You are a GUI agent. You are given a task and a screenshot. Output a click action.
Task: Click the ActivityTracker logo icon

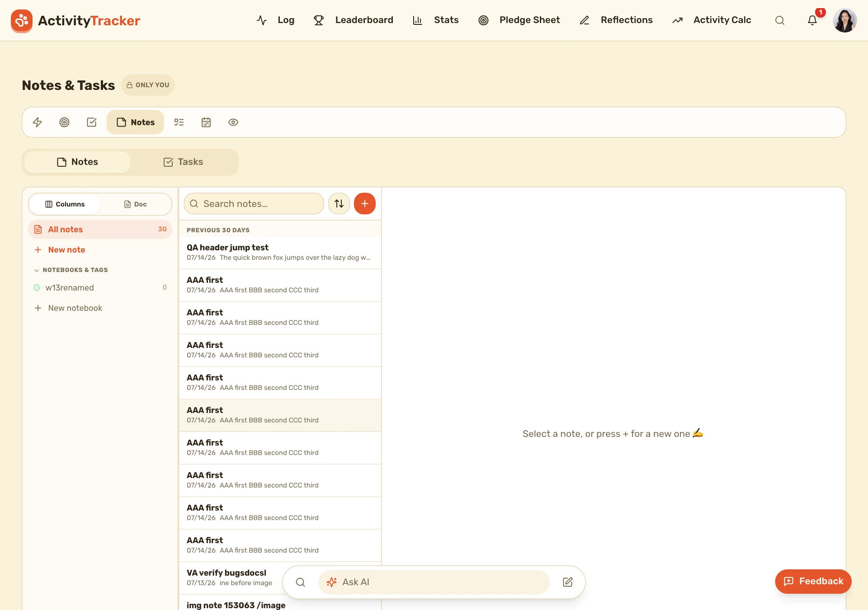click(21, 20)
